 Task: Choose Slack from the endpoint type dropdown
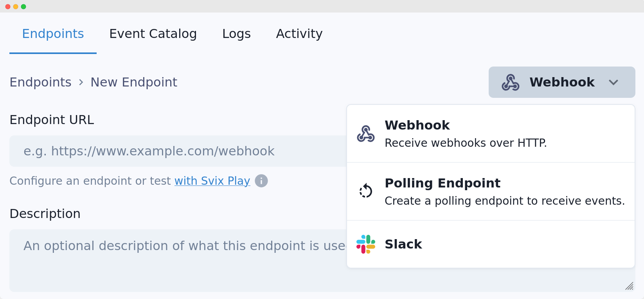tap(403, 244)
